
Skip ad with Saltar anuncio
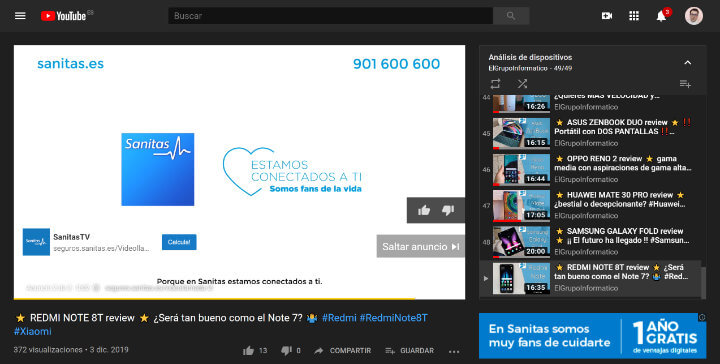point(421,246)
